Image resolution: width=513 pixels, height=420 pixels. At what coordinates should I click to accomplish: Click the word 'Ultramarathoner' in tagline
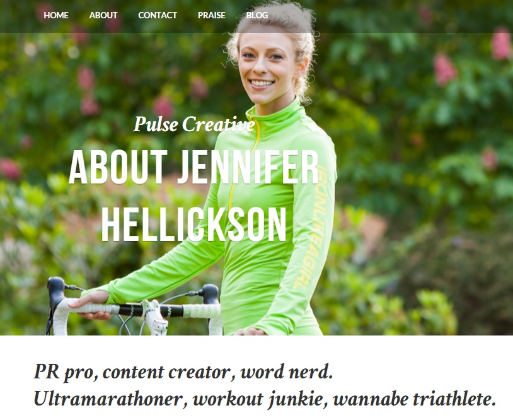click(111, 399)
